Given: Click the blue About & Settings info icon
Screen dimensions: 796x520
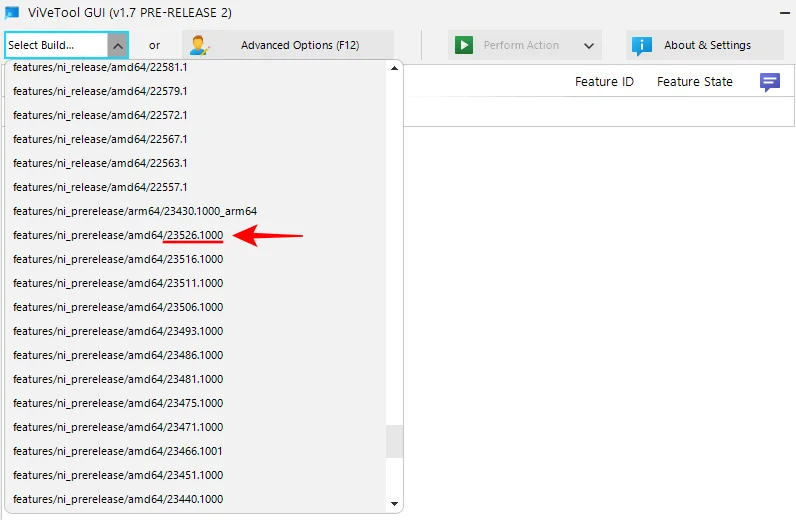Looking at the screenshot, I should (642, 46).
